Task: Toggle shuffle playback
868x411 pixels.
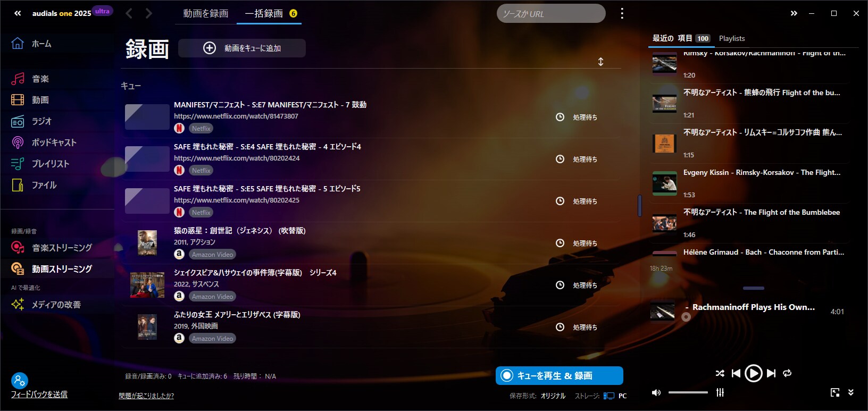Action: point(720,373)
